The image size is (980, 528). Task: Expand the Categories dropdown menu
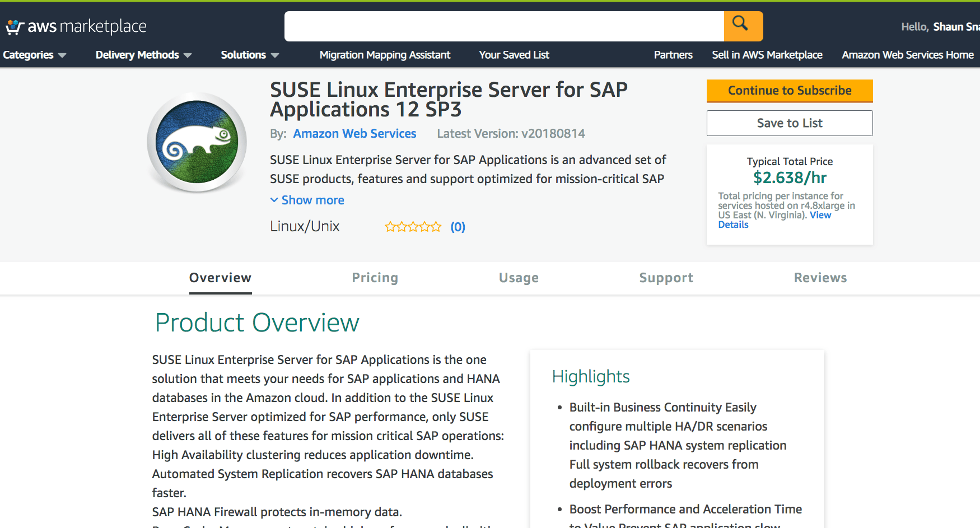pos(35,55)
